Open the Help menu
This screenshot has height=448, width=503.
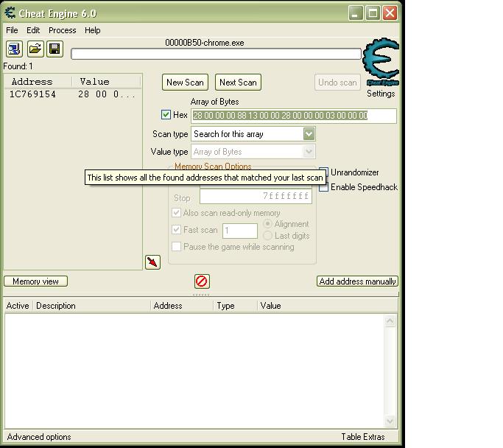coord(92,30)
